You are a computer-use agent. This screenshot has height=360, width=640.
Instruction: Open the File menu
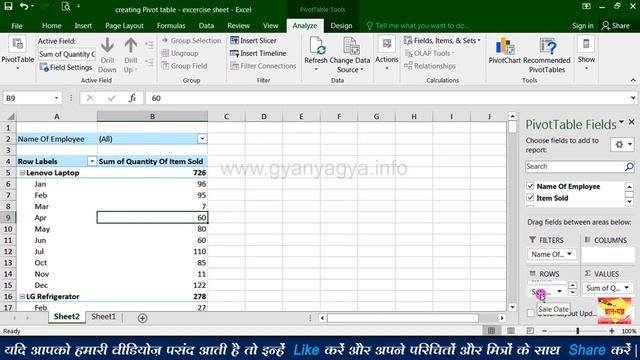click(x=17, y=26)
